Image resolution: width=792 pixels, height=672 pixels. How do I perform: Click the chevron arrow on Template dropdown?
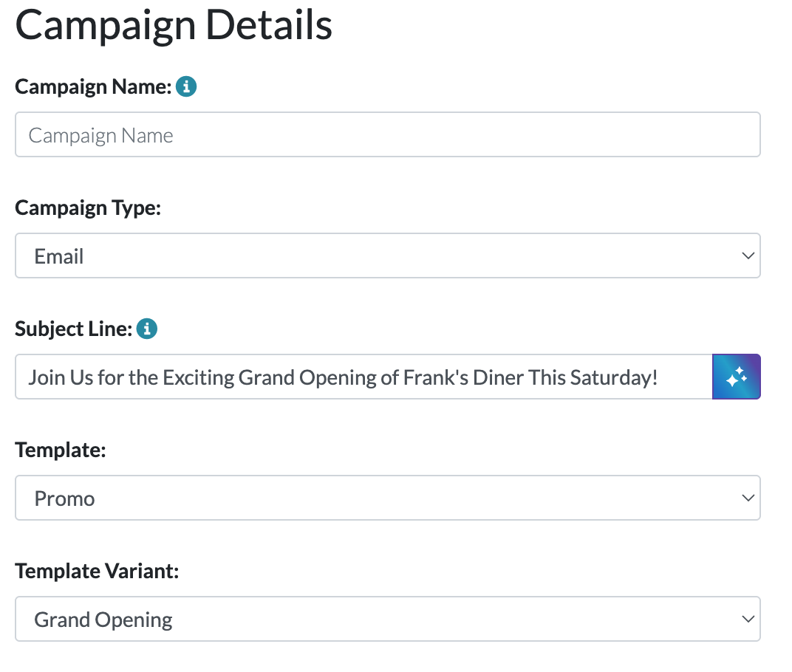point(747,498)
